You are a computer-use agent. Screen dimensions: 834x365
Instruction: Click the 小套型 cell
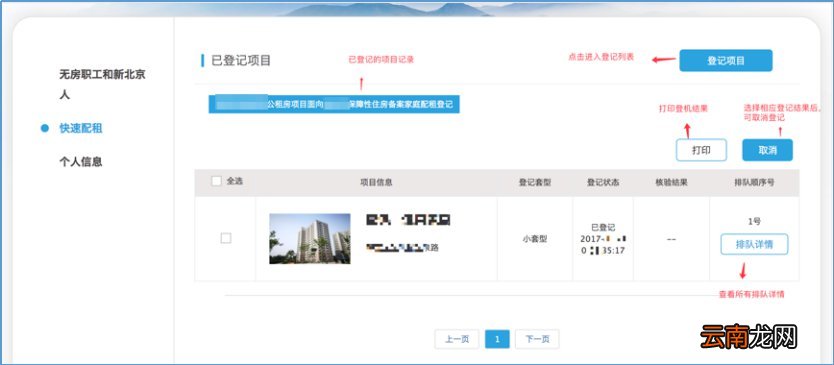535,239
